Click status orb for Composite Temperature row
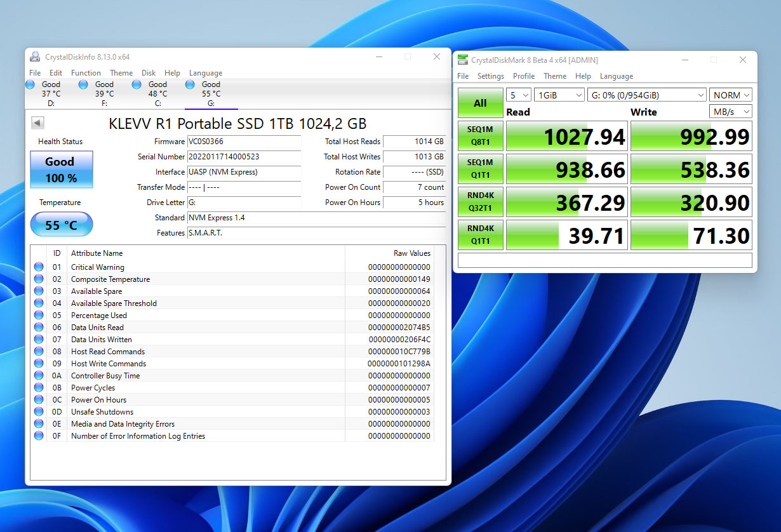Screen dimensions: 781x532 (x=39, y=279)
